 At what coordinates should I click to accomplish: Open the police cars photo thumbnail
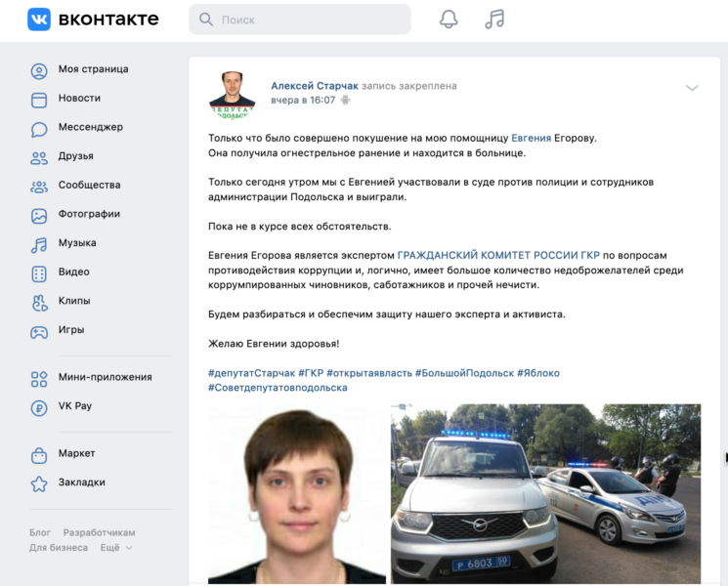click(x=545, y=493)
